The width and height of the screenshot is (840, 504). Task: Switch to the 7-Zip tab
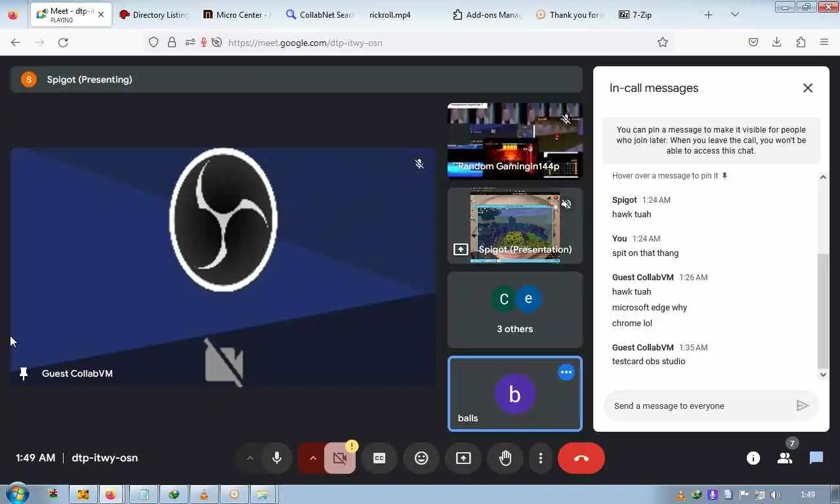pos(653,14)
